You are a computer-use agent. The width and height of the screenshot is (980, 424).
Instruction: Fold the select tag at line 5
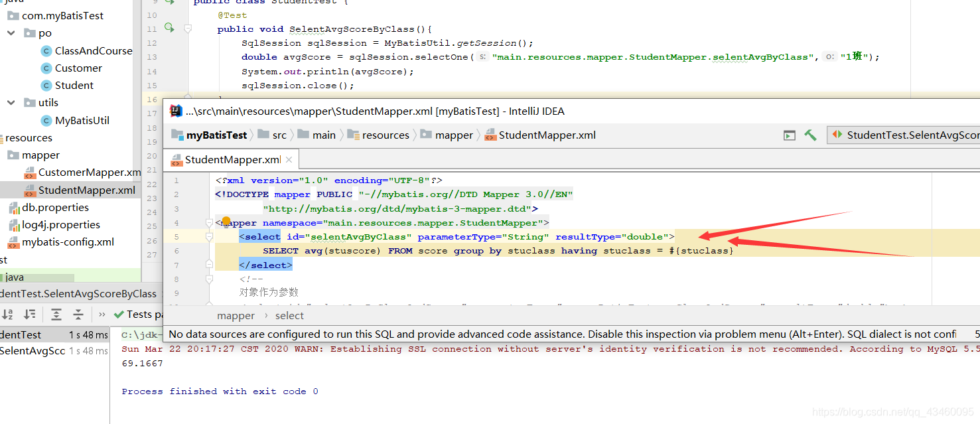[x=209, y=237]
